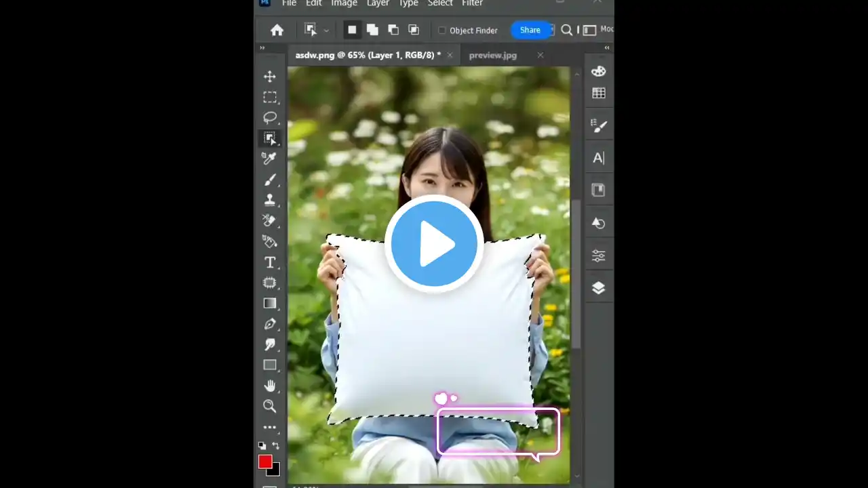
Task: Select the Brush tool
Action: click(x=270, y=180)
